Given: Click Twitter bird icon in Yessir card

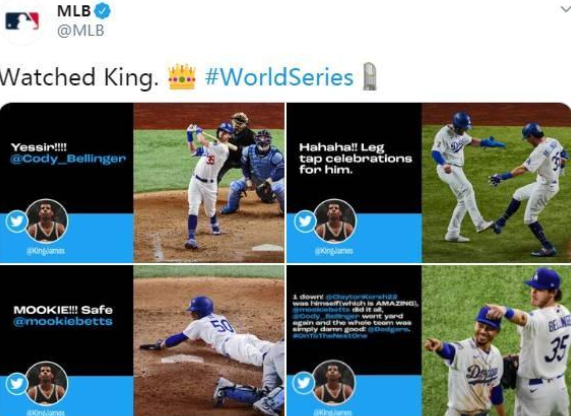Looking at the screenshot, I should (x=16, y=221).
